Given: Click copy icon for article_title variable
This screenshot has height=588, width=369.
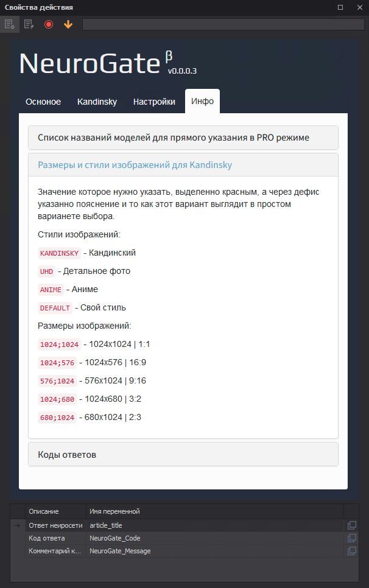Looking at the screenshot, I should 351,525.
